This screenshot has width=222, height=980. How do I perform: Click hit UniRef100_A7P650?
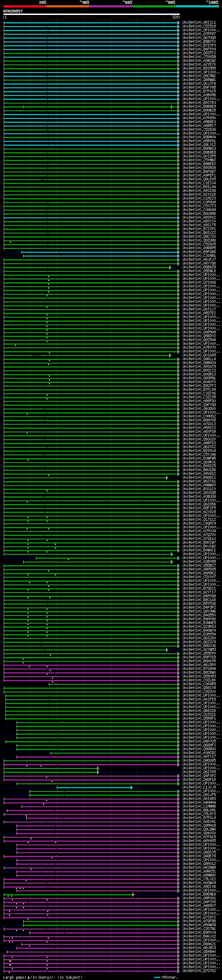tap(199, 118)
